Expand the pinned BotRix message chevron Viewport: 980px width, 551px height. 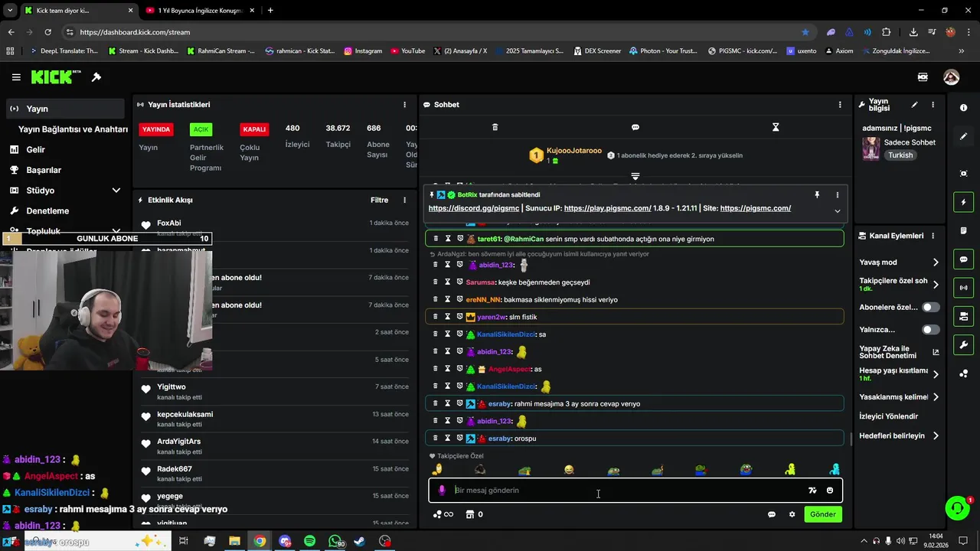tap(837, 211)
